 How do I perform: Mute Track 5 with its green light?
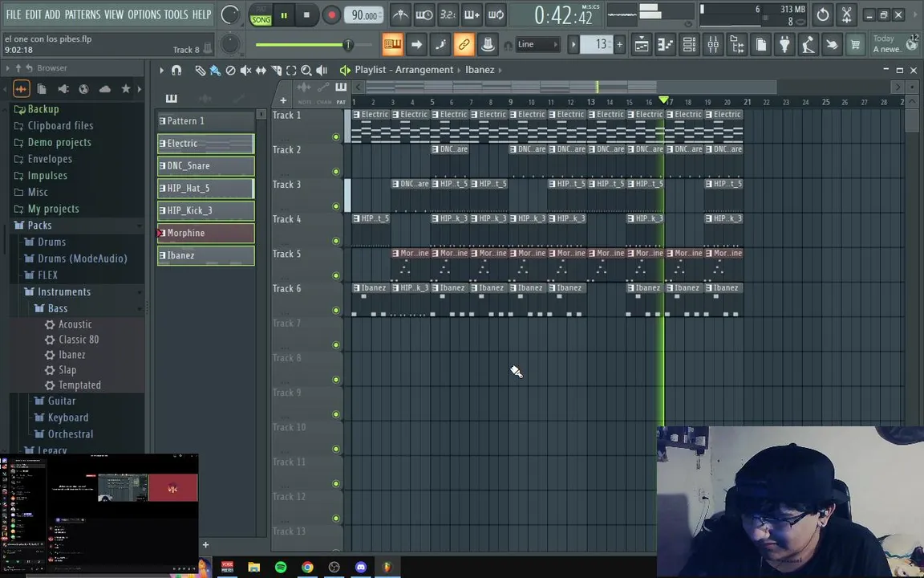coord(336,275)
